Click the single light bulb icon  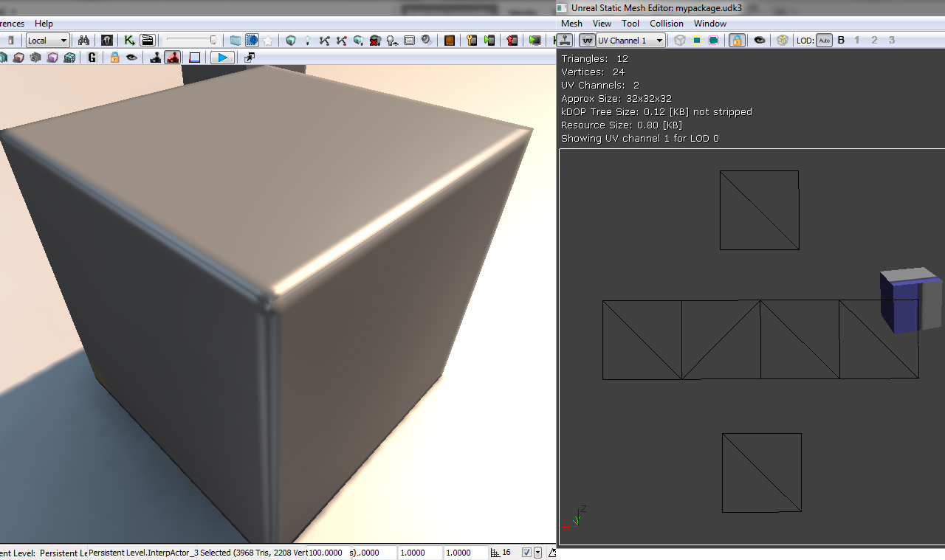[x=308, y=41]
